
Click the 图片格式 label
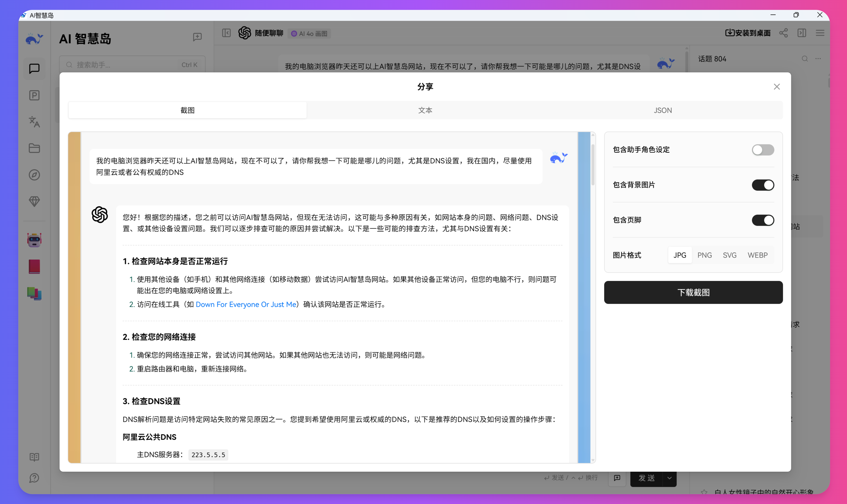pos(627,255)
